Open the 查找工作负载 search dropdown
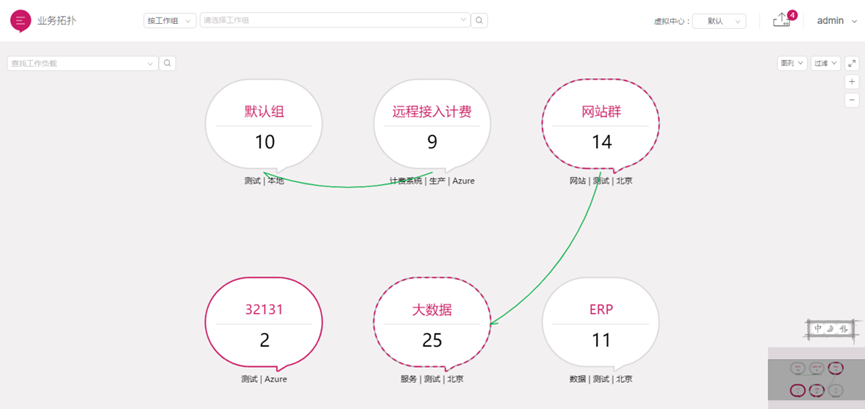This screenshot has height=409, width=865. [x=82, y=63]
